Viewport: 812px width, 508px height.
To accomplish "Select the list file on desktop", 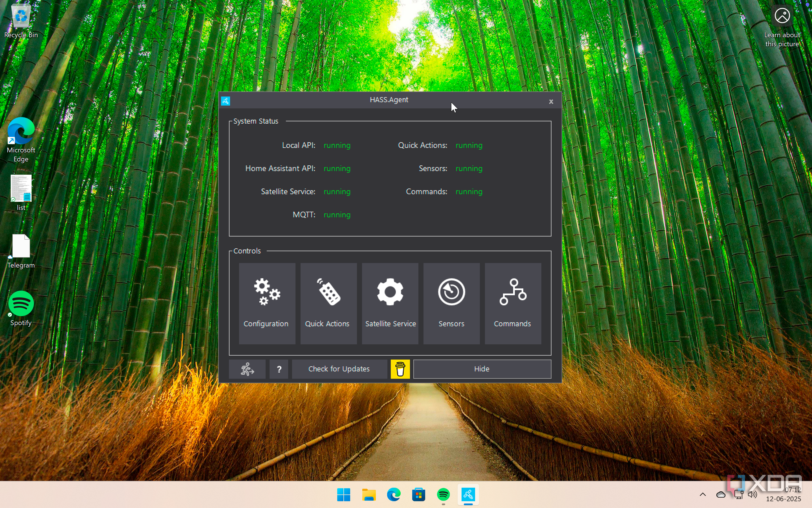I will (x=21, y=192).
